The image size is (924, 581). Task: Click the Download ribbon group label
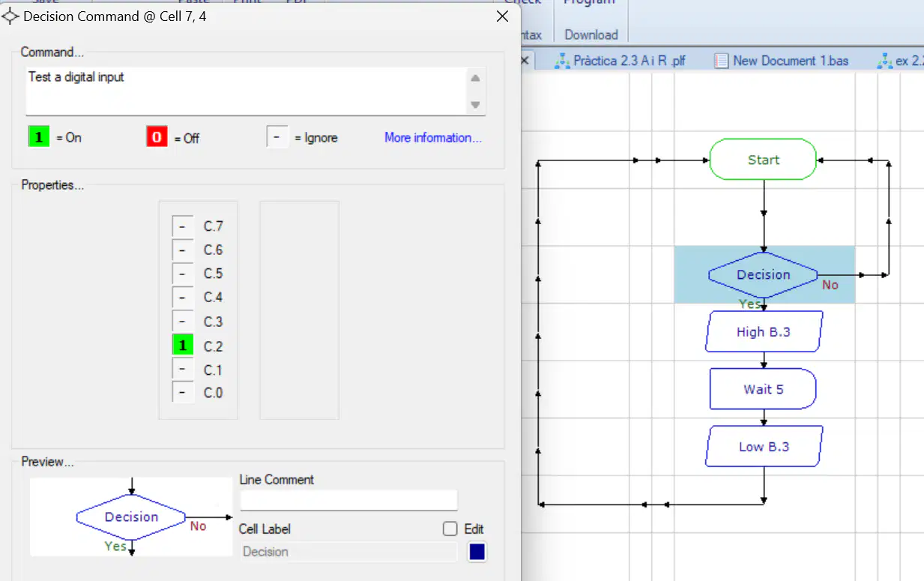(x=591, y=34)
